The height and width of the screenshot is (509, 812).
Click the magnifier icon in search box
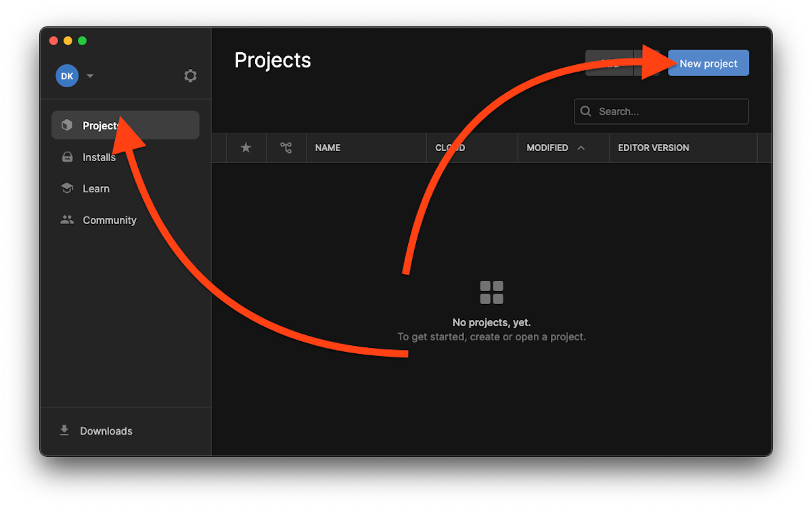point(586,112)
